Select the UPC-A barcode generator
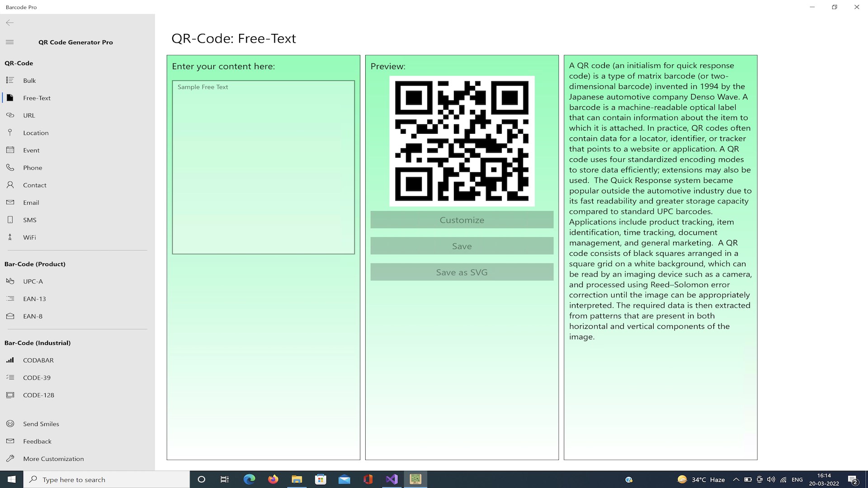 [x=33, y=281]
